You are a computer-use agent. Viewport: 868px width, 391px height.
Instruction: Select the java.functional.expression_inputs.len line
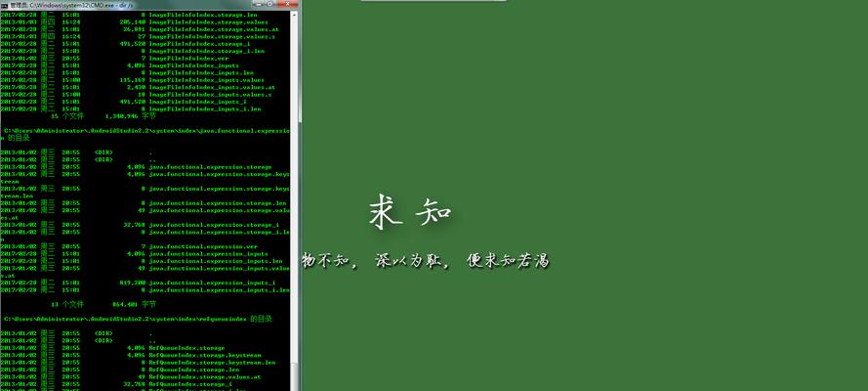[x=142, y=261]
